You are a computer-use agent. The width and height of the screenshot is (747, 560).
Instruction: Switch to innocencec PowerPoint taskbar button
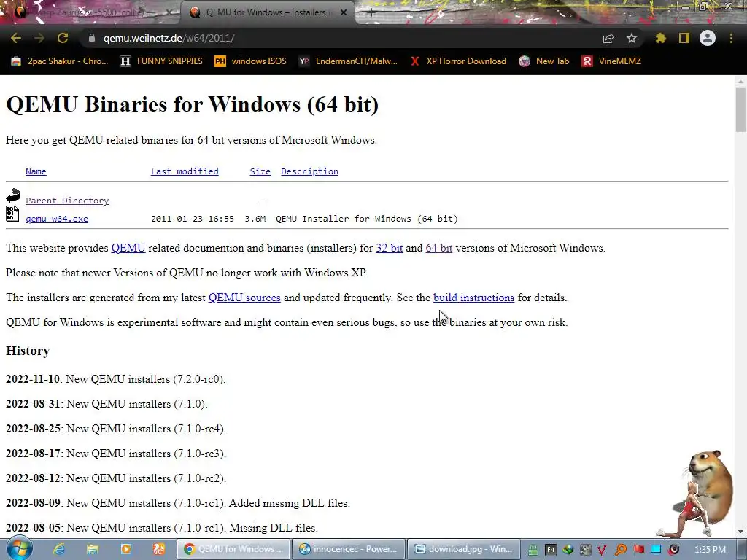point(348,549)
